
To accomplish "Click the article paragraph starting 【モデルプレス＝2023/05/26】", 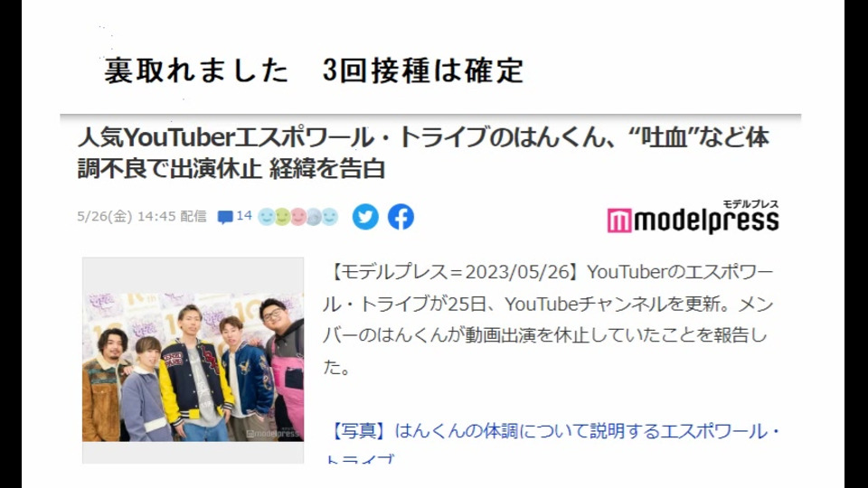I will [x=548, y=319].
